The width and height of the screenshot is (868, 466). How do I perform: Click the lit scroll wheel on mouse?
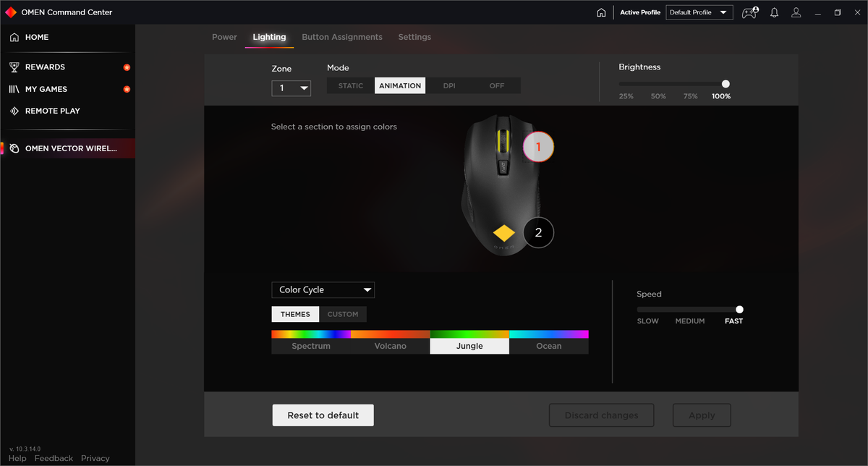[503, 141]
